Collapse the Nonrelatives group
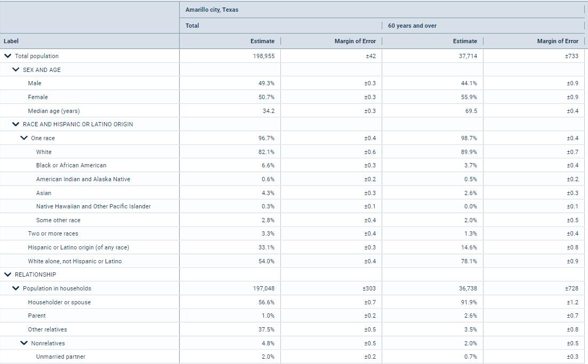The image size is (588, 364). pos(24,343)
